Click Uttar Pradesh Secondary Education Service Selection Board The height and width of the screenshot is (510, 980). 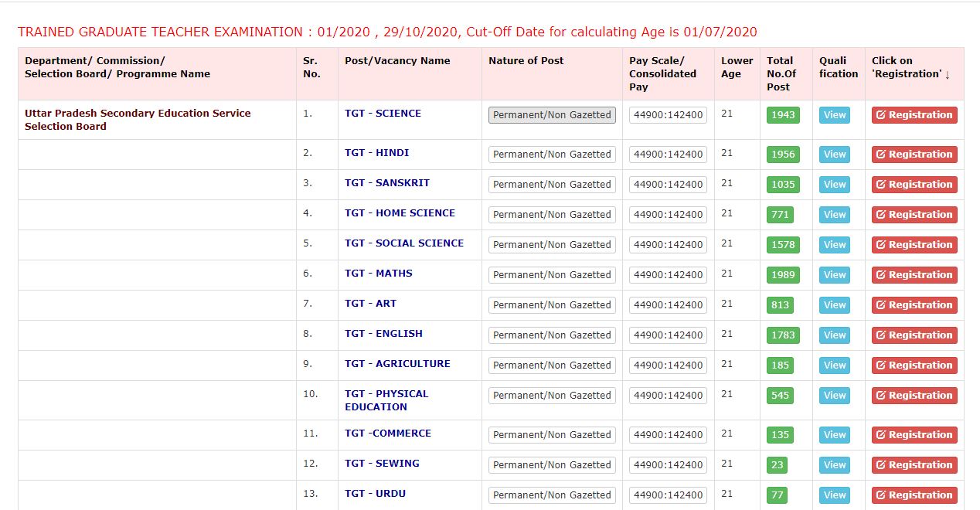point(138,120)
